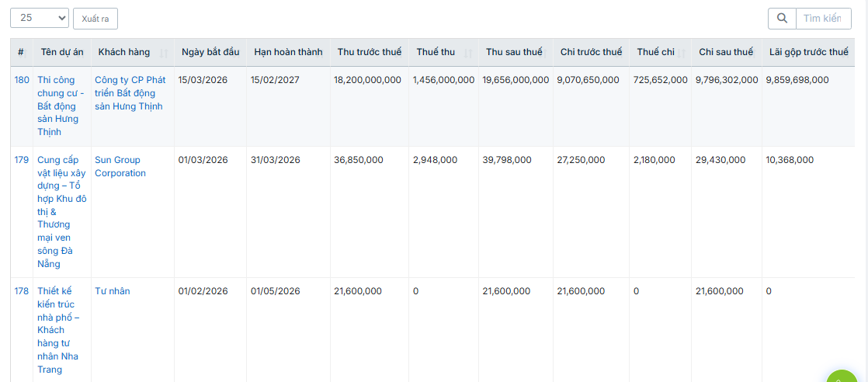Viewport: 868px width, 382px height.
Task: Click sort arrows in Thuế chi column
Action: click(681, 53)
